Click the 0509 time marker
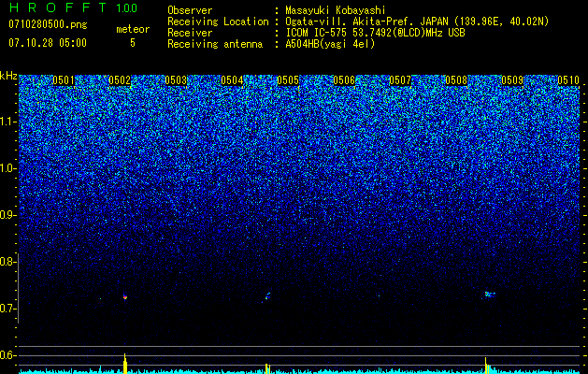The image size is (588, 374). 512,79
